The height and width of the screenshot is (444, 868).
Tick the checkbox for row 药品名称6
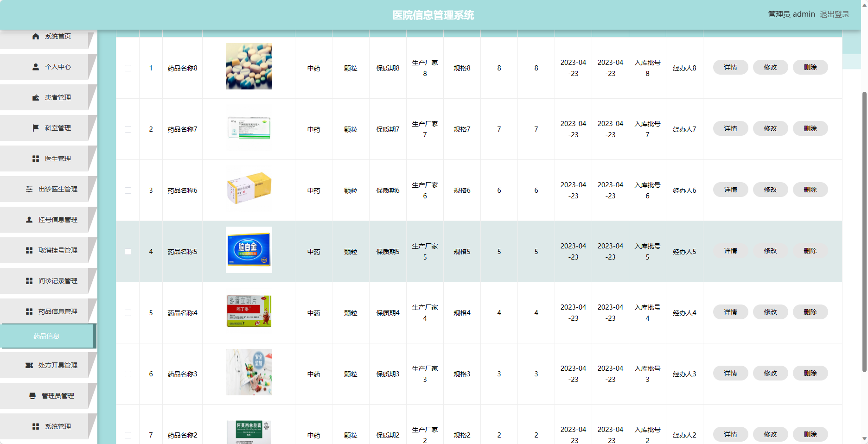128,190
